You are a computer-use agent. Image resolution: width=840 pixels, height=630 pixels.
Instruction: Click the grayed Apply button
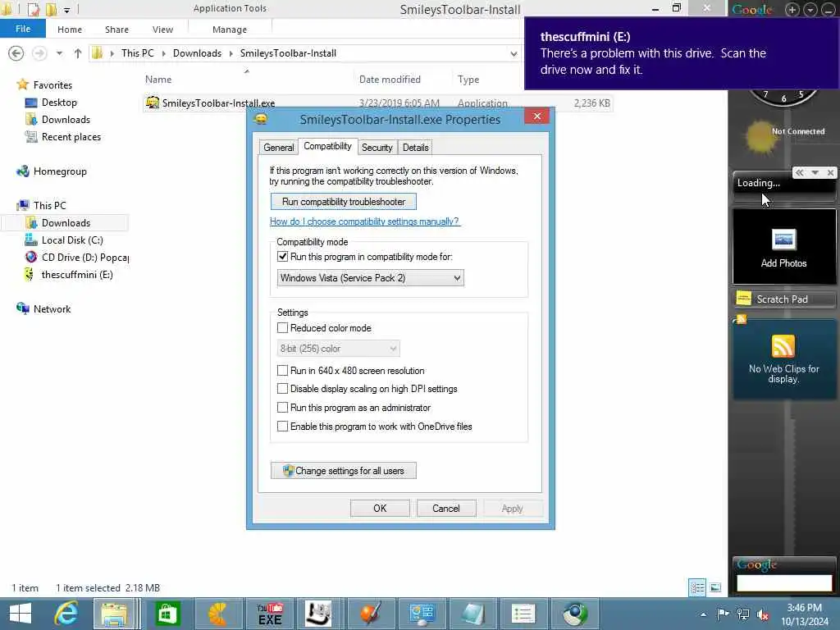pos(512,508)
